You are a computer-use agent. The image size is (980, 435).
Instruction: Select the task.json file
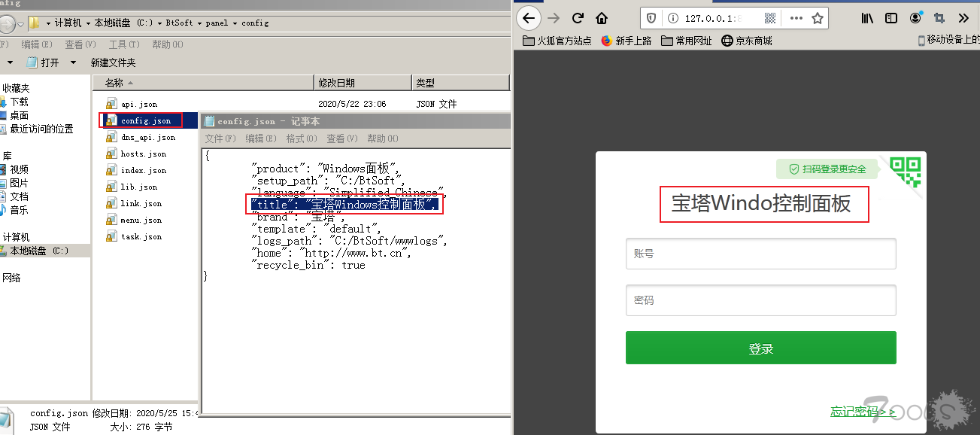click(x=134, y=236)
